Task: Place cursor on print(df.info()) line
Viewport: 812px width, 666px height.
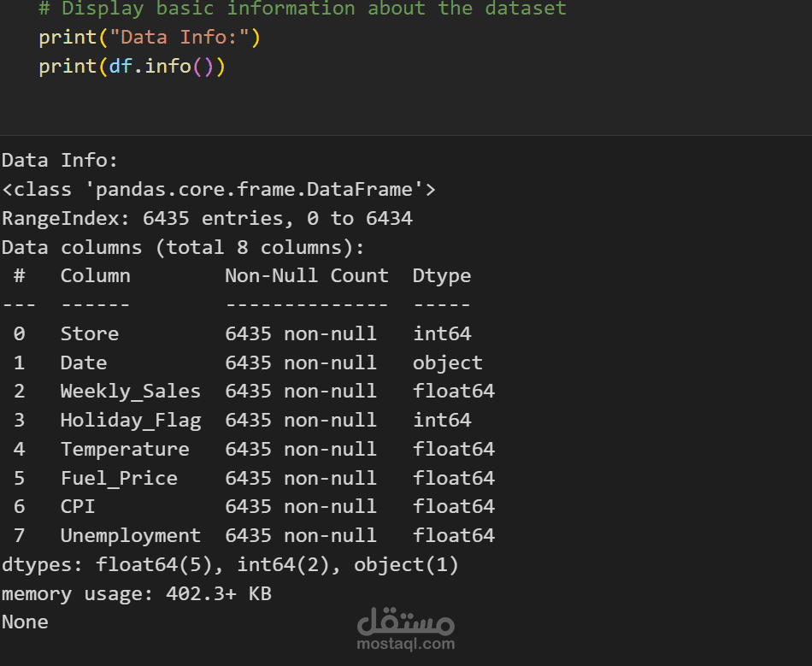Action: pyautogui.click(x=132, y=67)
